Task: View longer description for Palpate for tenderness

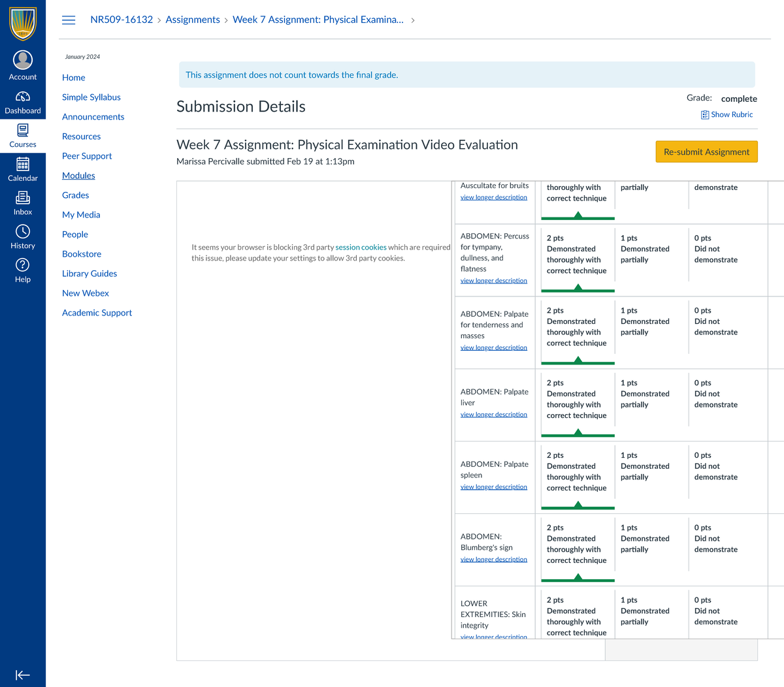Action: click(x=494, y=347)
